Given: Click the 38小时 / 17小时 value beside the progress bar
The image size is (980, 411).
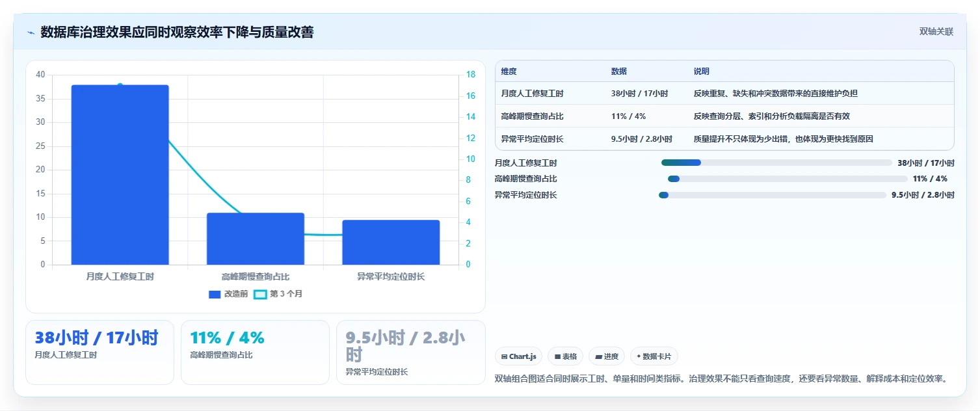Looking at the screenshot, I should pyautogui.click(x=926, y=163).
